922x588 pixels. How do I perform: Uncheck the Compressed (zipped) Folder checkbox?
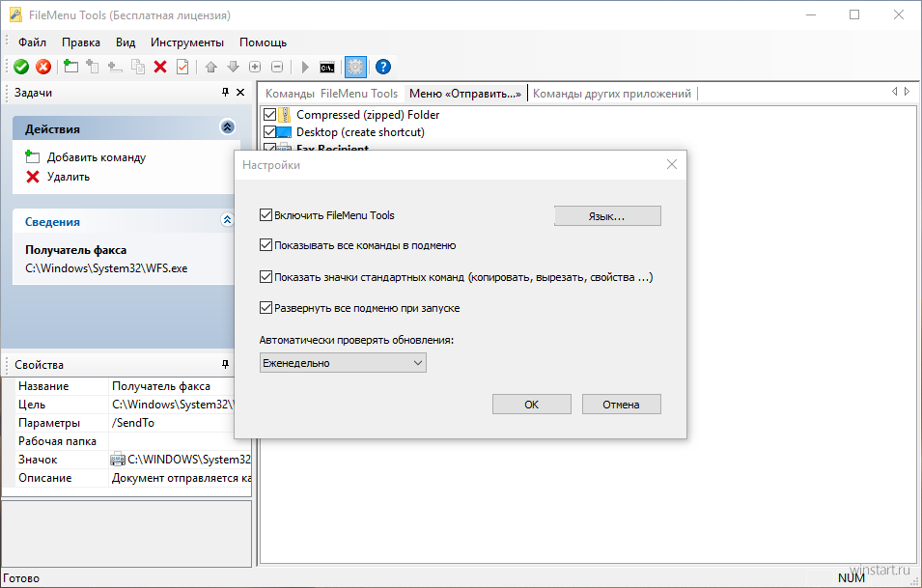tap(270, 115)
